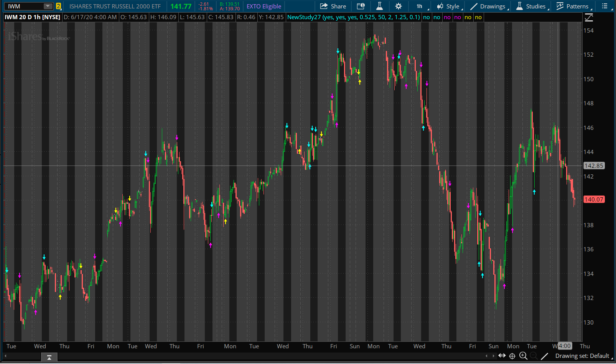This screenshot has height=364, width=616.
Task: Select the bottom-bar line drawing tool icon
Action: (544, 356)
